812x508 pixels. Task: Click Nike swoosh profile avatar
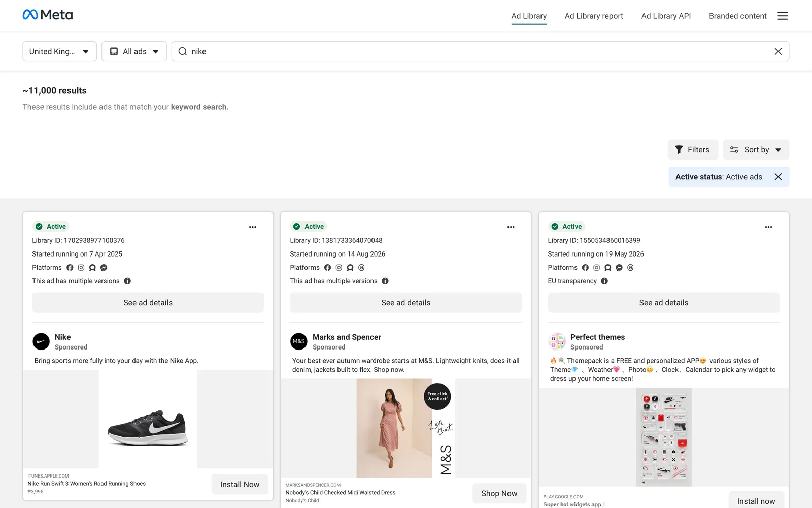coord(41,341)
